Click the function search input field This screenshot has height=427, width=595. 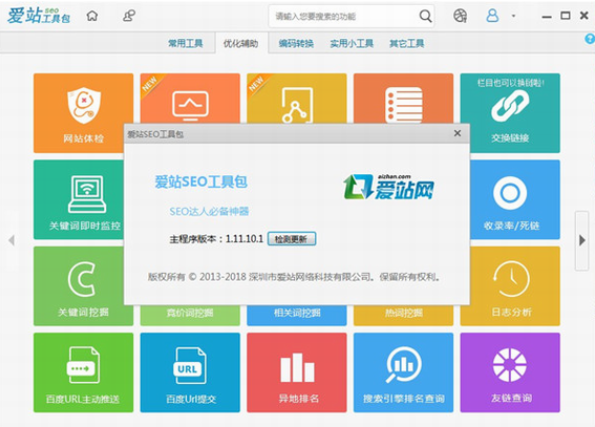(343, 16)
